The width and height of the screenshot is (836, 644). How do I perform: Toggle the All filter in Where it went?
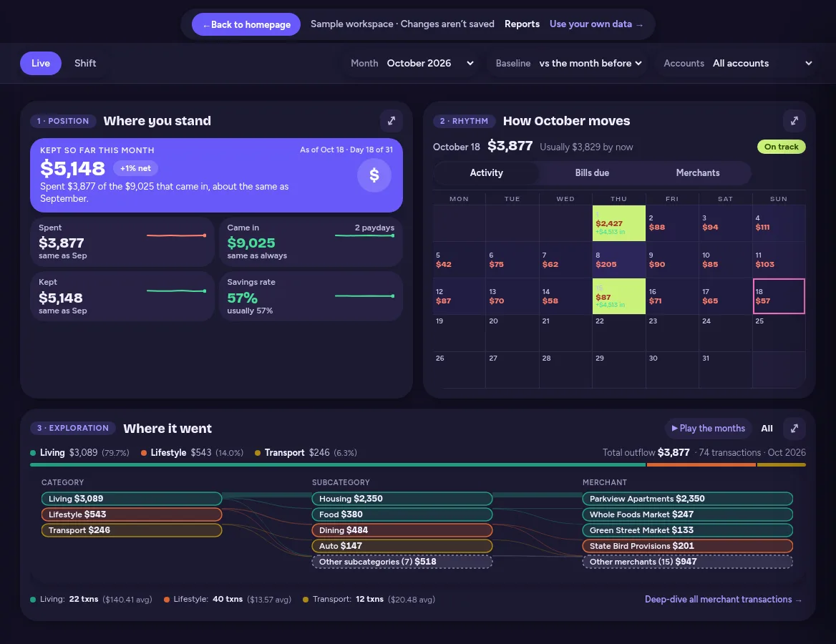[767, 428]
